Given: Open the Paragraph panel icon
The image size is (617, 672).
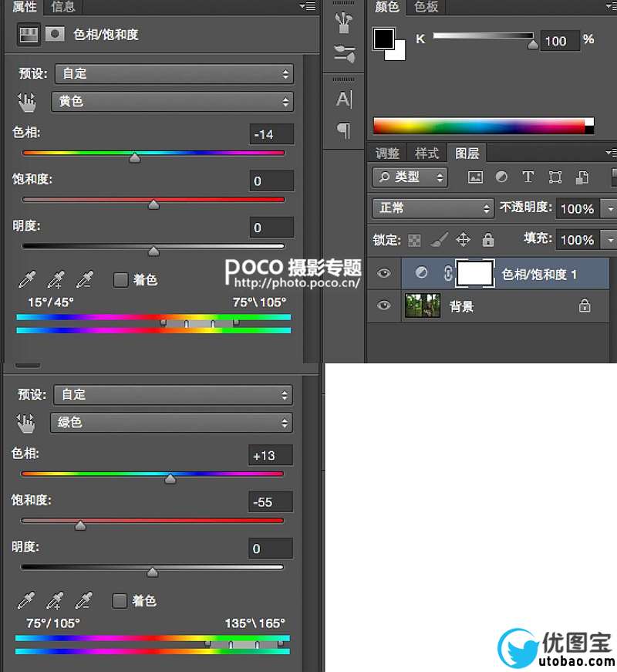Looking at the screenshot, I should tap(344, 130).
